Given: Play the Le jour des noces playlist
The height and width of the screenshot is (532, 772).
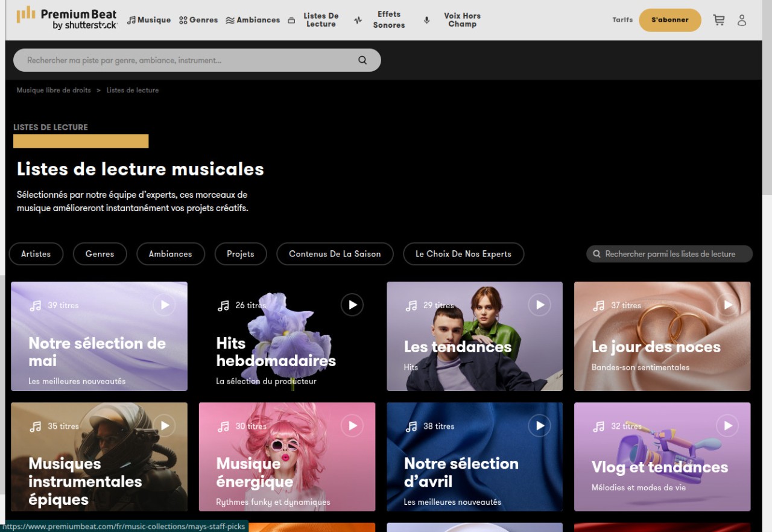Looking at the screenshot, I should click(728, 305).
